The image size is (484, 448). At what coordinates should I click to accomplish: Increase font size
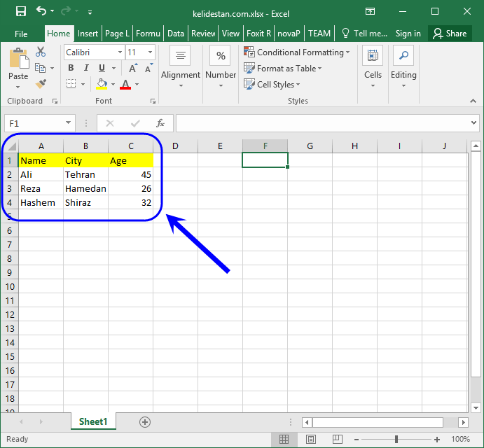(133, 68)
